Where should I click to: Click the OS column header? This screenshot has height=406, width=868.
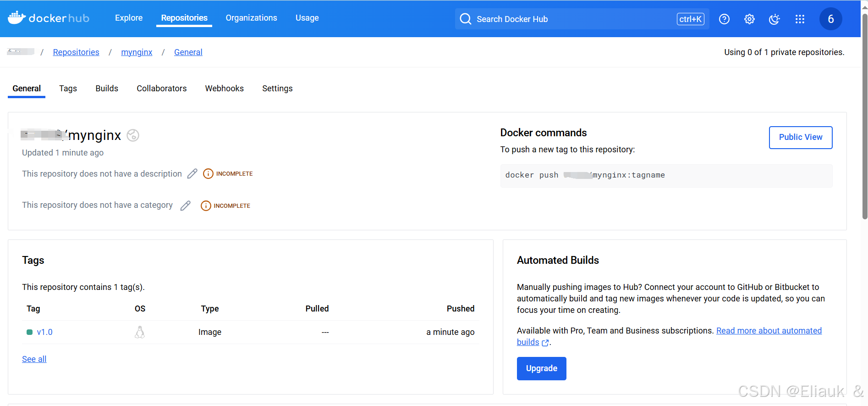pyautogui.click(x=140, y=309)
